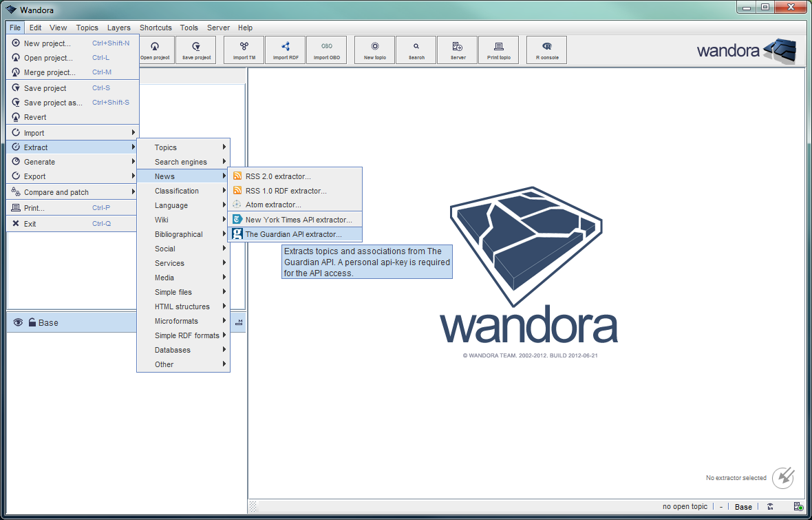Select The Guardian API extractor menu item

pos(293,234)
